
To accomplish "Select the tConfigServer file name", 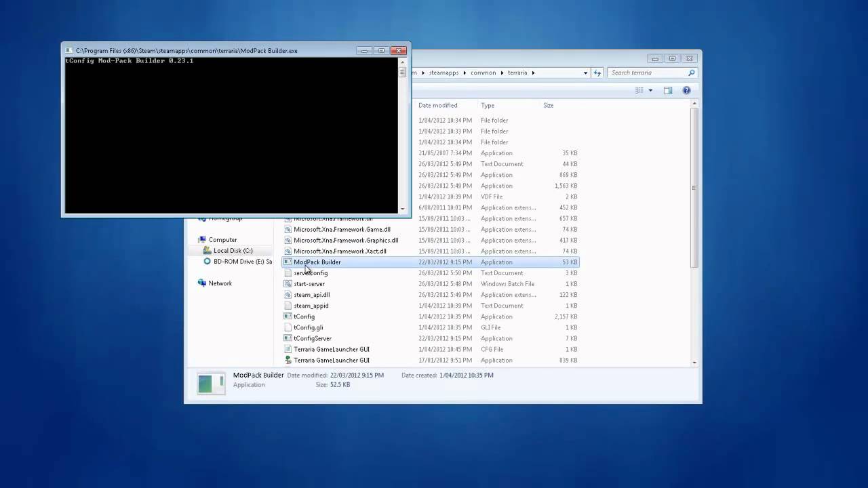I will 313,338.
